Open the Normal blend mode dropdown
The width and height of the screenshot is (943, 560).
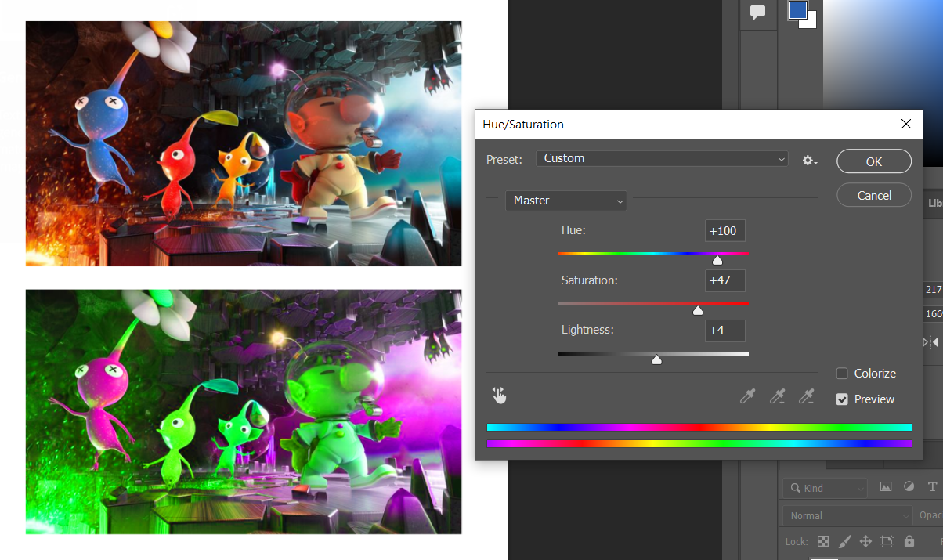pos(847,515)
